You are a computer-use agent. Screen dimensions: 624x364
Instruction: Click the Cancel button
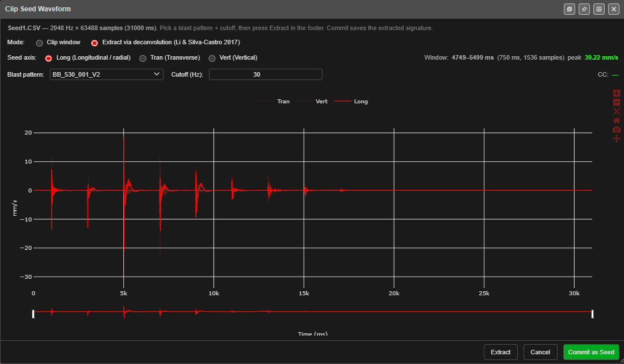540,352
